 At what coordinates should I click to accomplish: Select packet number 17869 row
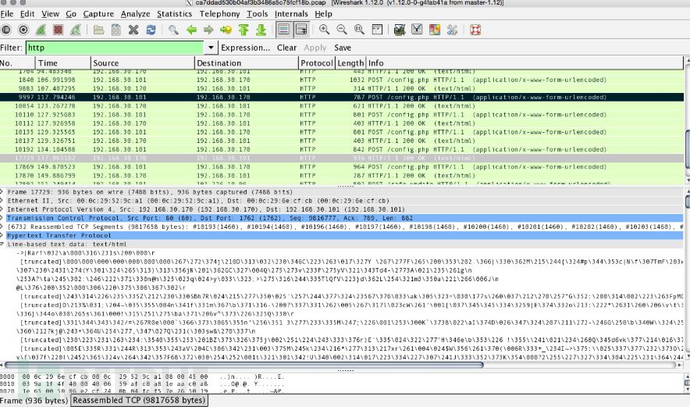(x=342, y=167)
